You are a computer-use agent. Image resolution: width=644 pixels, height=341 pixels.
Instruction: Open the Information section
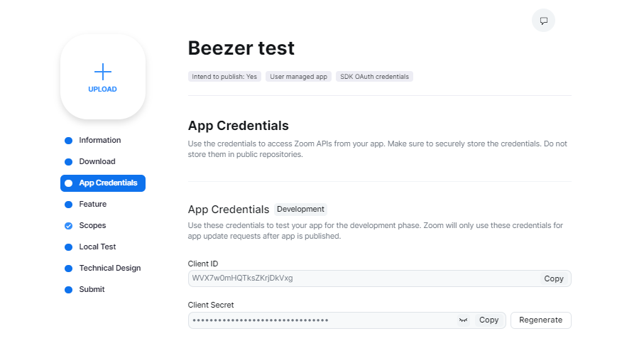(99, 141)
